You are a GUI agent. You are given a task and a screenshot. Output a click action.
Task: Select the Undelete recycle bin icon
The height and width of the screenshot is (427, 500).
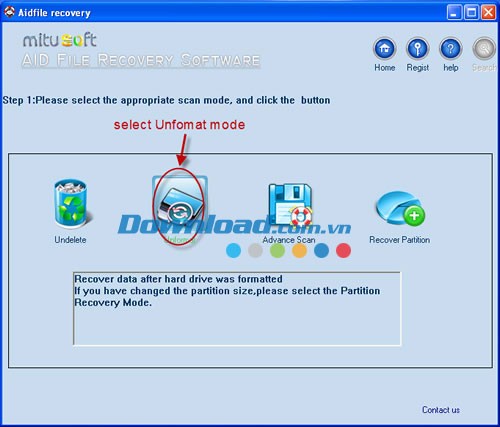tap(71, 204)
